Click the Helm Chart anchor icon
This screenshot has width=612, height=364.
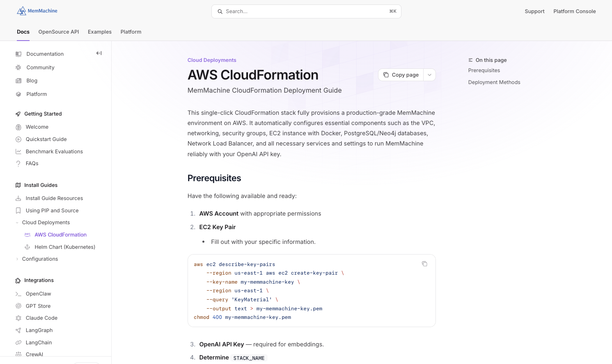(x=28, y=247)
